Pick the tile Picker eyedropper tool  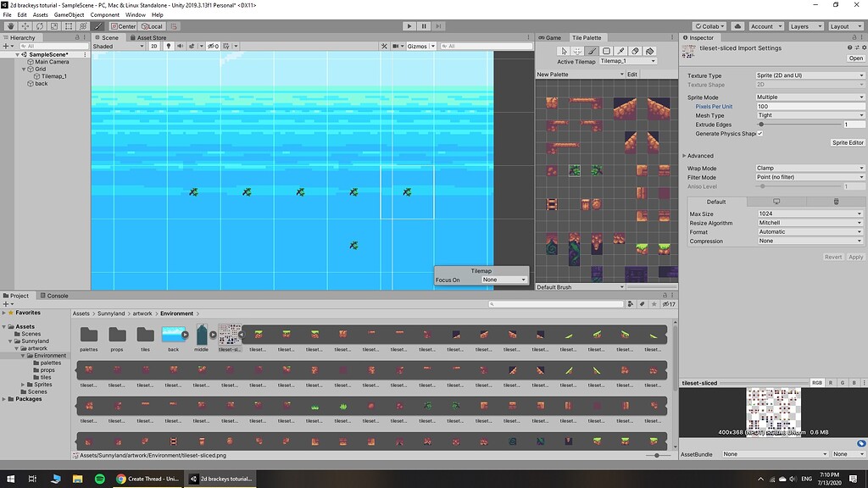(619, 51)
